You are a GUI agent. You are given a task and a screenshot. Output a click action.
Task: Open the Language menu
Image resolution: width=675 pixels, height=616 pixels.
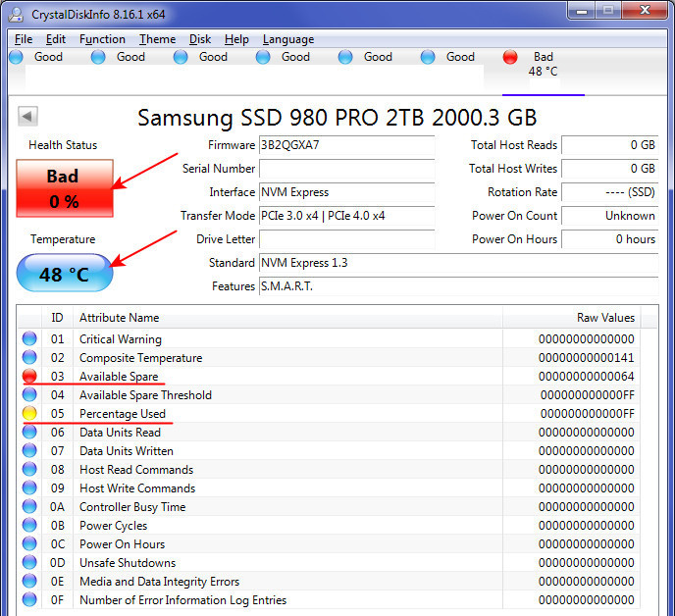point(288,39)
